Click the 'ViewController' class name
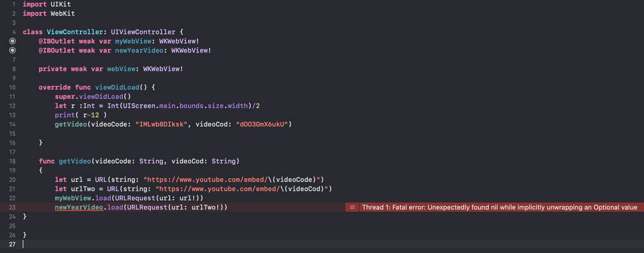644x253 pixels. (75, 32)
